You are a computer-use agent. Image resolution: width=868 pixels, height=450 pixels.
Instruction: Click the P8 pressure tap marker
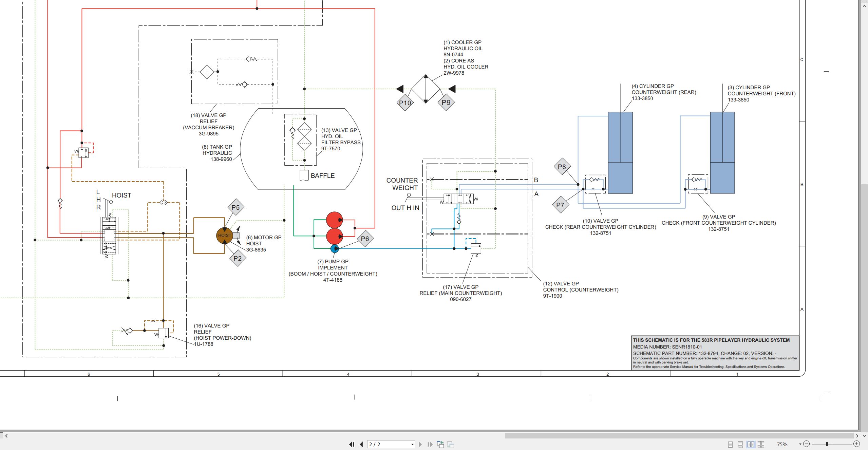(x=562, y=167)
